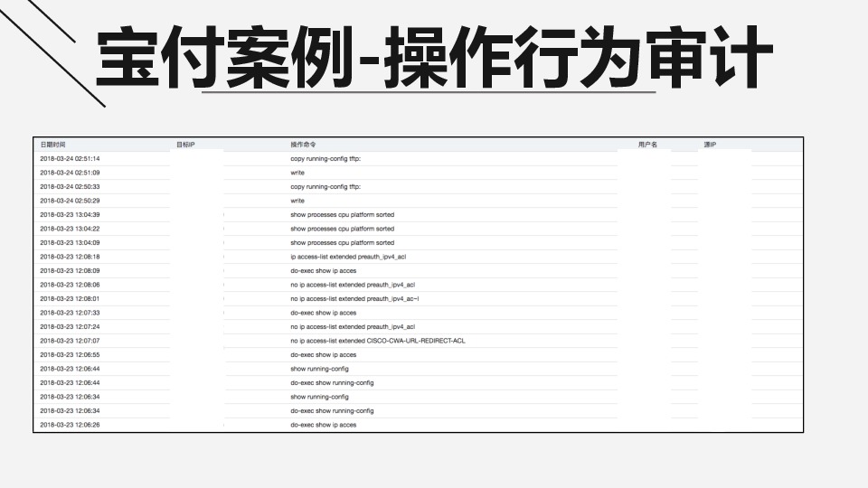
Task: Select timestamp 2018-03-23 12:06:26
Action: (70, 425)
